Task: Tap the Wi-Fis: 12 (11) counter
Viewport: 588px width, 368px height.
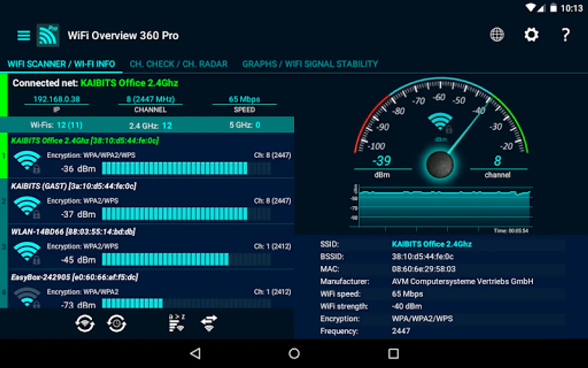Action: coord(56,125)
